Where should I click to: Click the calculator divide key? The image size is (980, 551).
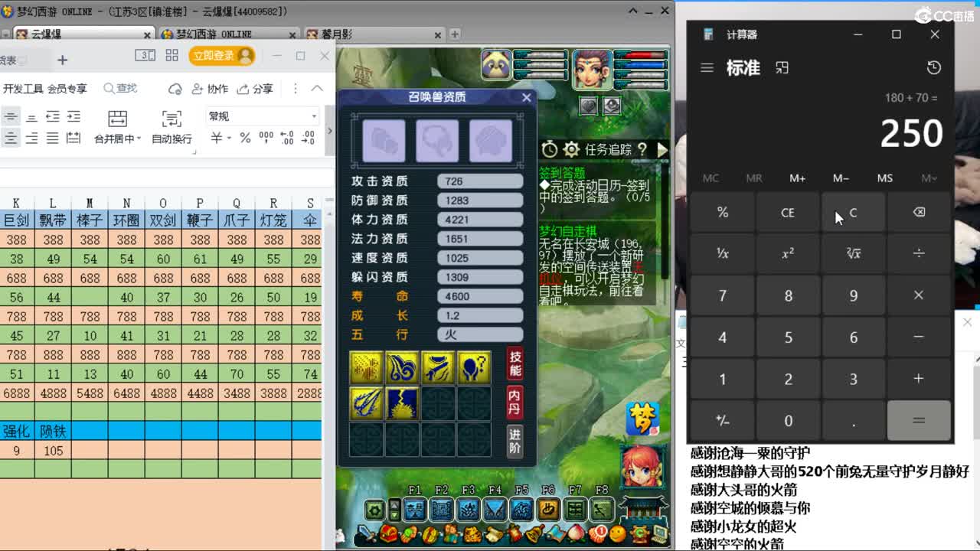click(919, 253)
